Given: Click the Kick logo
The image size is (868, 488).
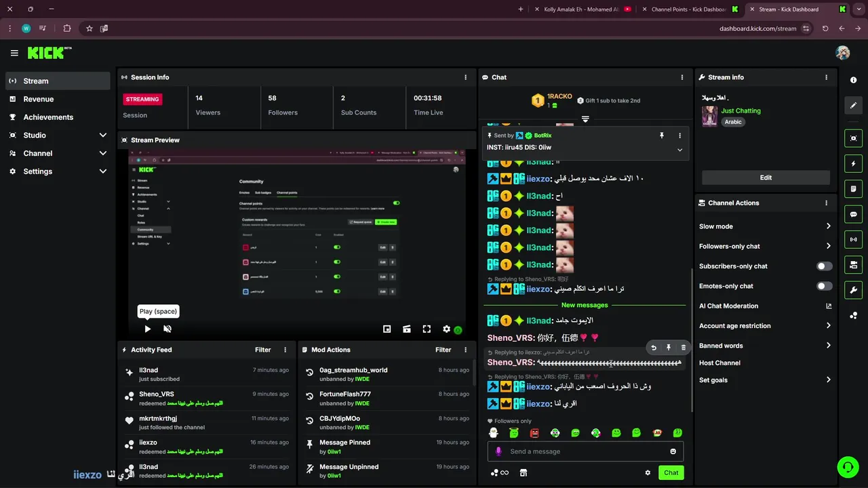Looking at the screenshot, I should (x=49, y=53).
